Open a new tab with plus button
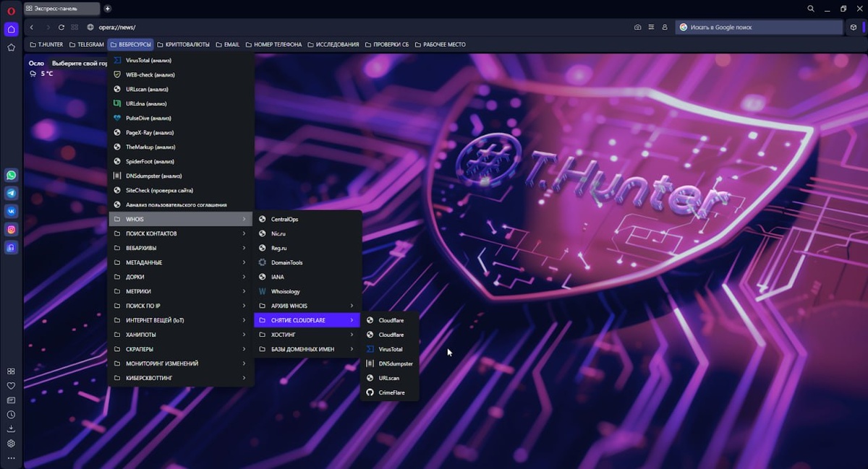Viewport: 868px width, 469px height. coord(108,9)
